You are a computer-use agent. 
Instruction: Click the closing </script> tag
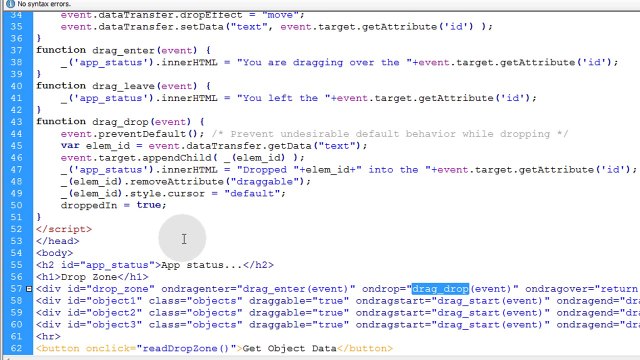pos(64,229)
